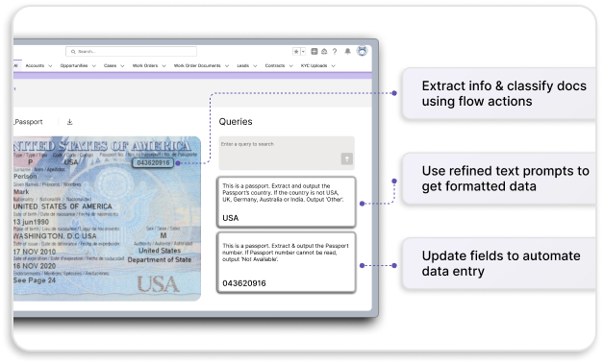Open the user profile avatar
Image resolution: width=603 pixels, height=364 pixels.
point(362,51)
